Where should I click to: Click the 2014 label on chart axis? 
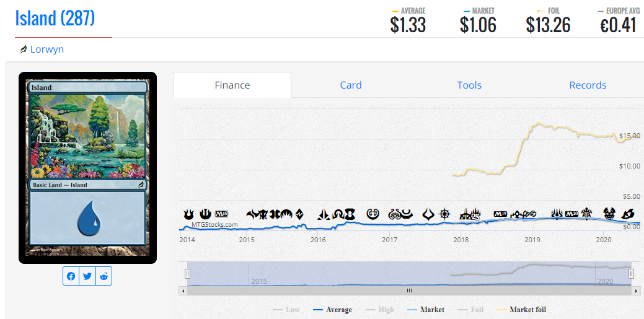pyautogui.click(x=187, y=239)
